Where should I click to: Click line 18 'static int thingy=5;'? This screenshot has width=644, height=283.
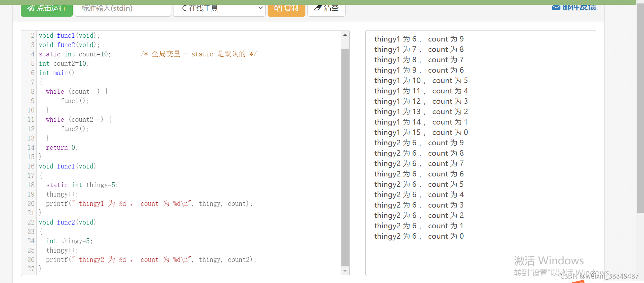pos(82,185)
